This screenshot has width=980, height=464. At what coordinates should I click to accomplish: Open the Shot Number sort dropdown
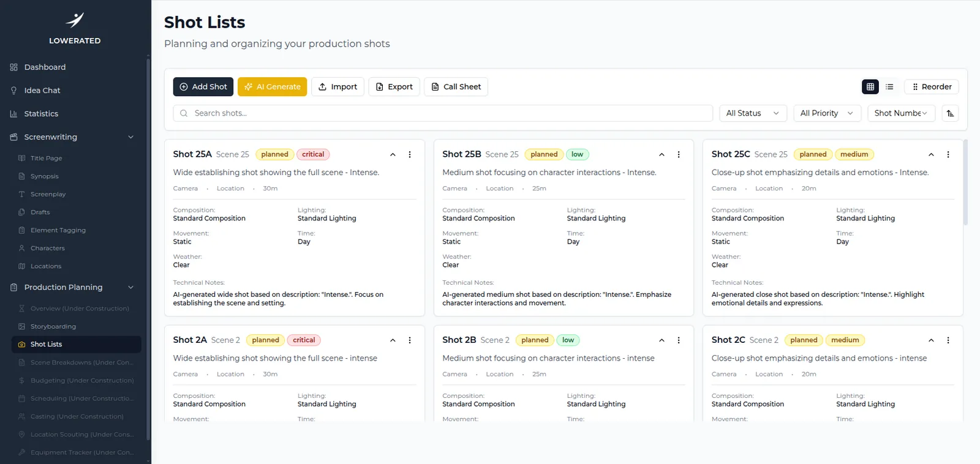(901, 113)
